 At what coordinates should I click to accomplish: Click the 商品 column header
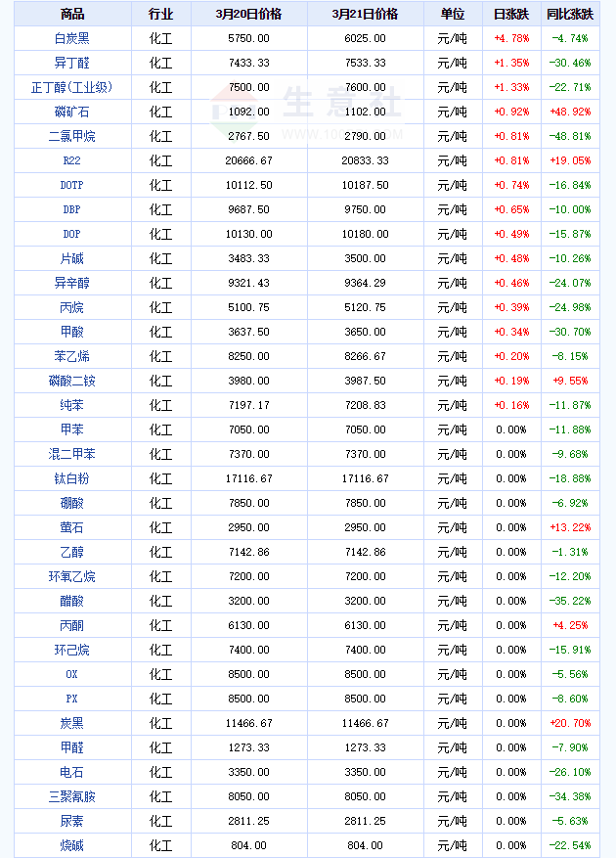click(x=72, y=15)
